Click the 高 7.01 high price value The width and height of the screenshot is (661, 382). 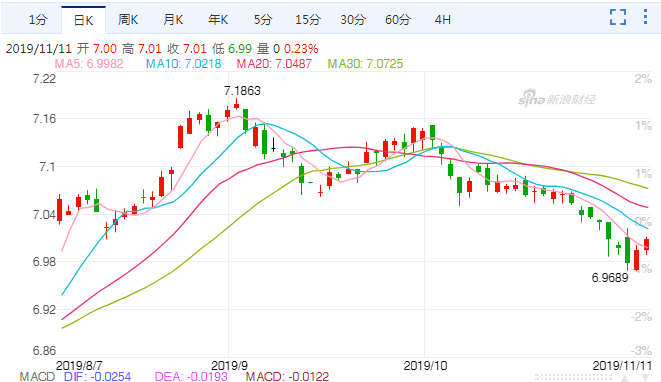click(x=142, y=48)
